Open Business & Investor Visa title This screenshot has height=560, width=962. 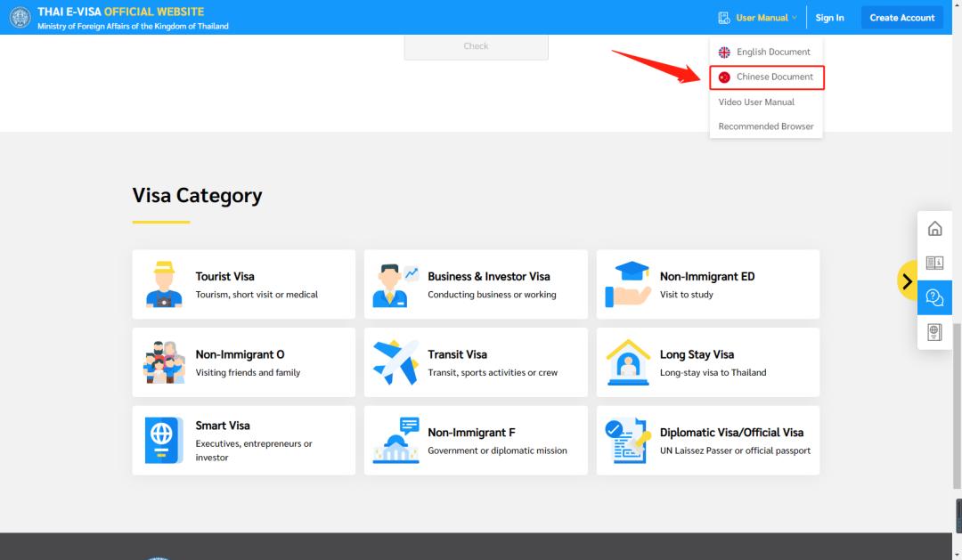[489, 277]
